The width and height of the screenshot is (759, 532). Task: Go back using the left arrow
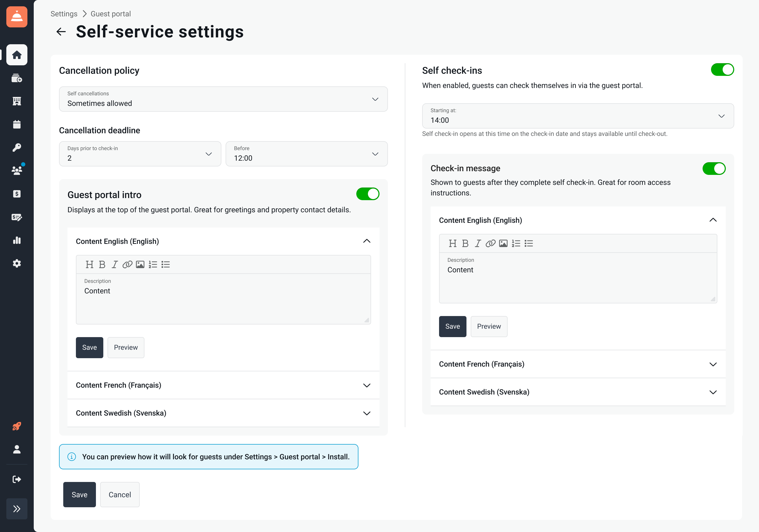pyautogui.click(x=61, y=32)
